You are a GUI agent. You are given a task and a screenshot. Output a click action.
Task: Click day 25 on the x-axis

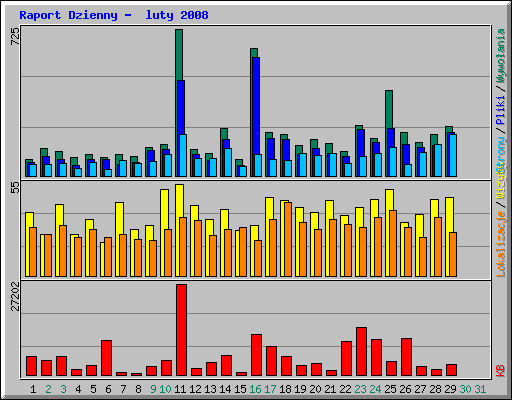[x=390, y=389]
